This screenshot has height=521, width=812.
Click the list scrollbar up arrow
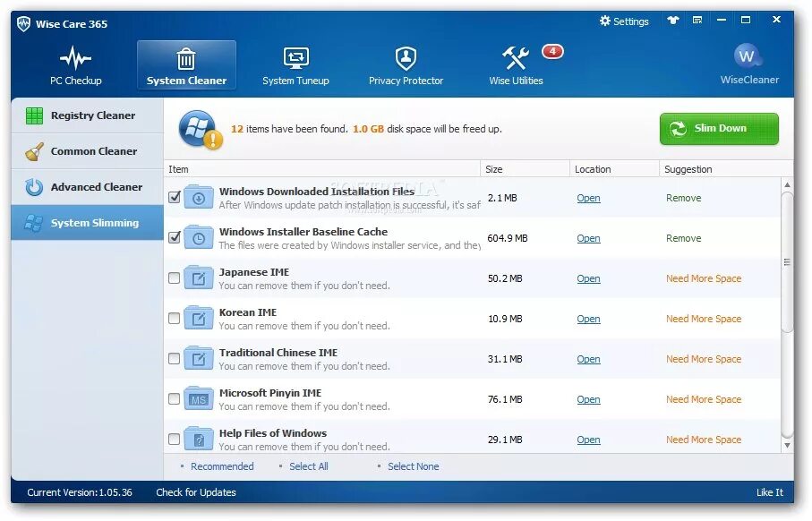[787, 184]
